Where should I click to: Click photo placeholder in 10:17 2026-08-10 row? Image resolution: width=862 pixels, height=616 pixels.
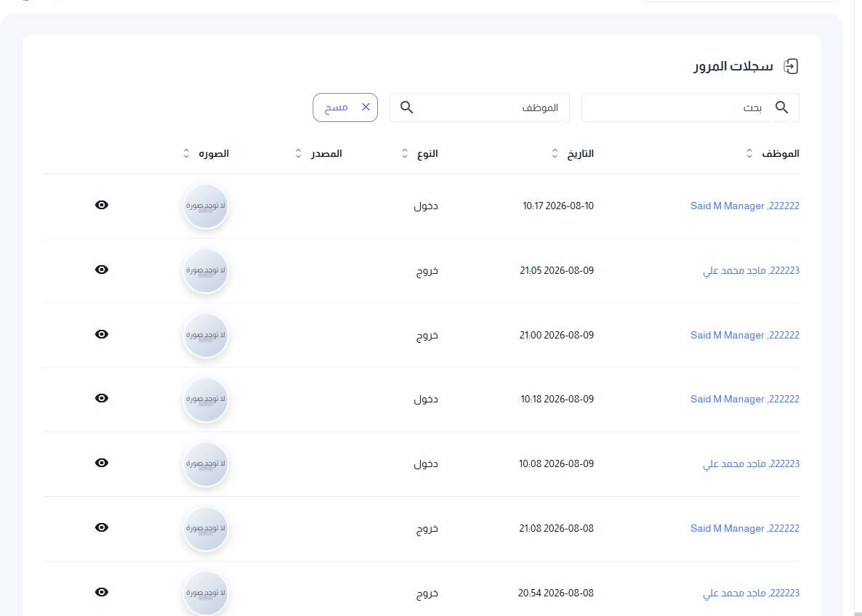pyautogui.click(x=206, y=206)
